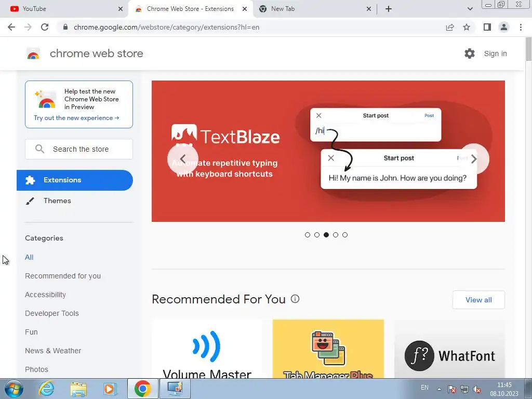Open the web store settings gear
Screen dimensions: 532x399
(x=470, y=54)
